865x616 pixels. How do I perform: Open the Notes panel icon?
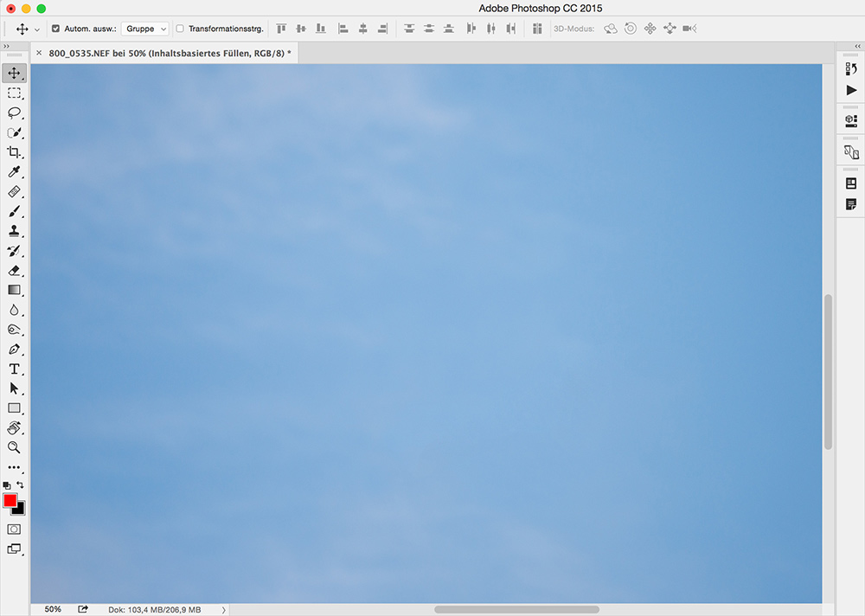(x=851, y=204)
